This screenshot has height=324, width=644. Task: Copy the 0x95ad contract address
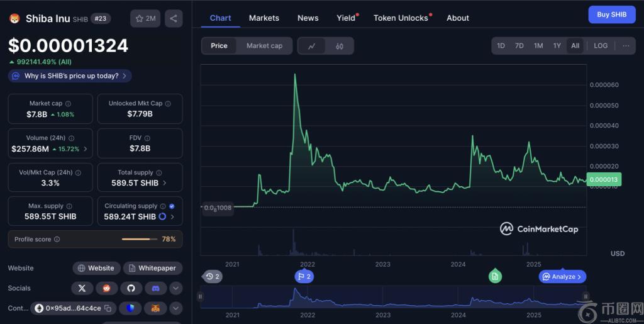click(108, 308)
